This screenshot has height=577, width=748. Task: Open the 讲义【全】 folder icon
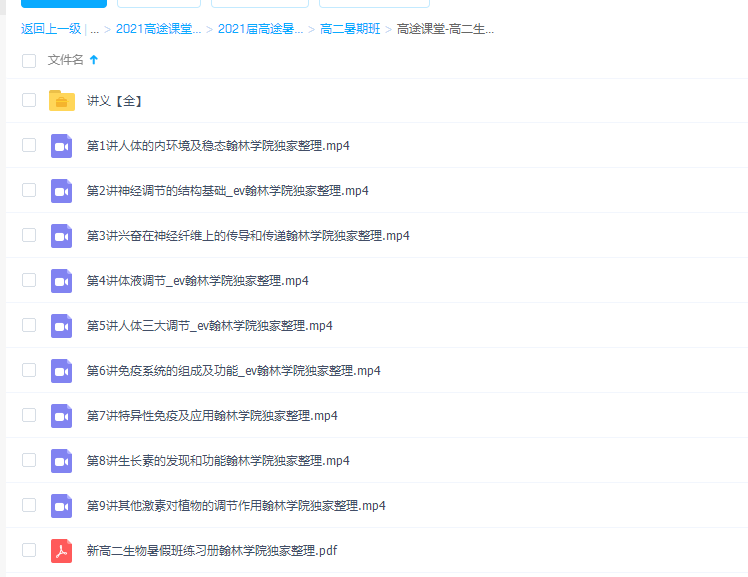[x=62, y=100]
